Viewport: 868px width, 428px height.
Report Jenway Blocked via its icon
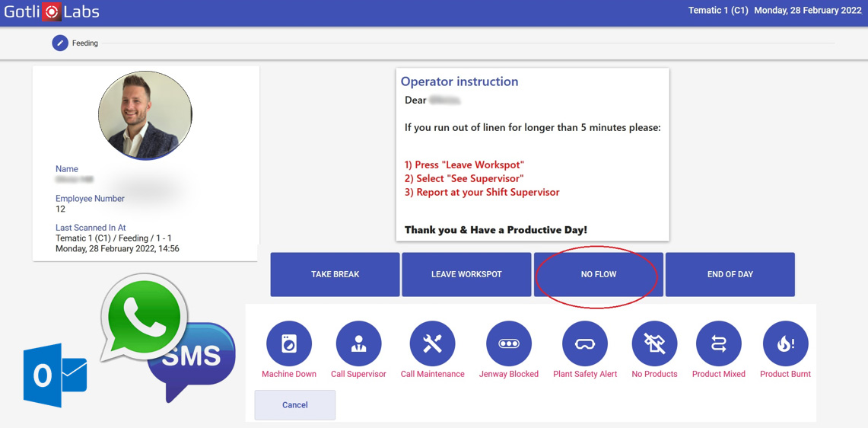coord(508,343)
